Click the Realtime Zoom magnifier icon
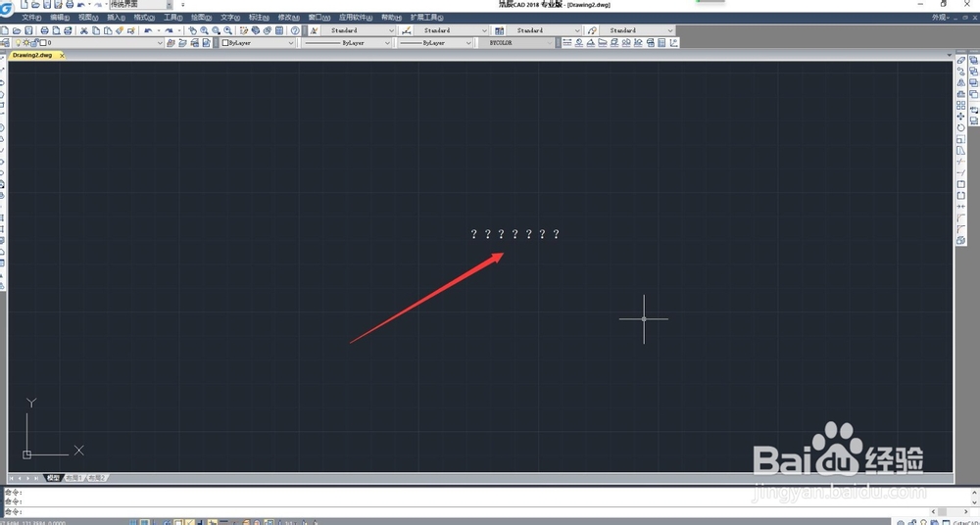 pyautogui.click(x=205, y=30)
